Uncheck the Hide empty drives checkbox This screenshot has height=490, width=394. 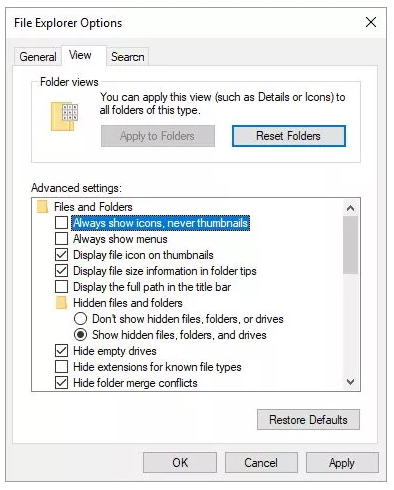pyautogui.click(x=61, y=351)
